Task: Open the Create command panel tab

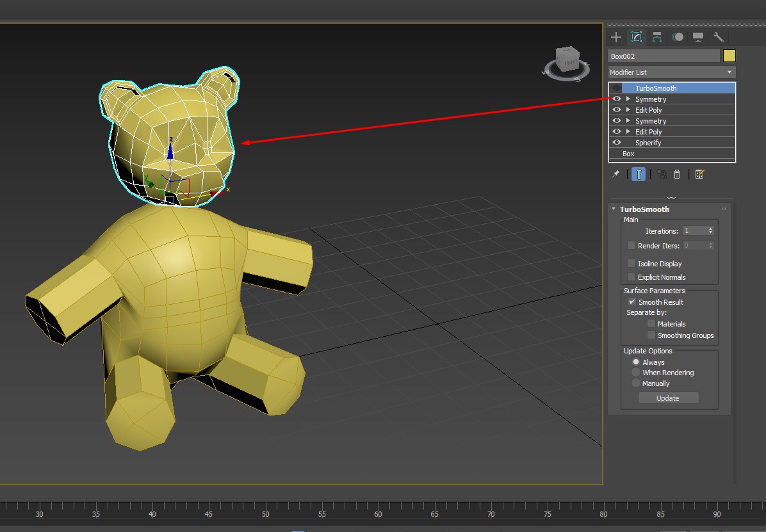Action: [616, 37]
